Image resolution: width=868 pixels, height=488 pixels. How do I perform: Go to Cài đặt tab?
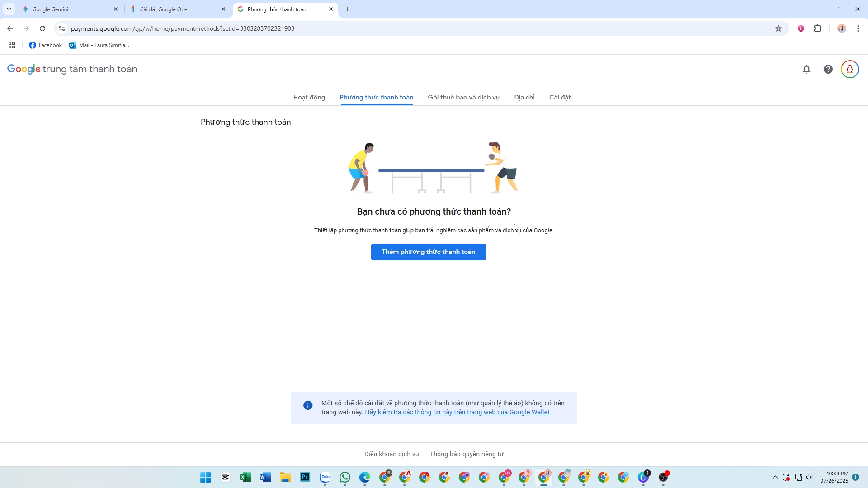point(560,97)
